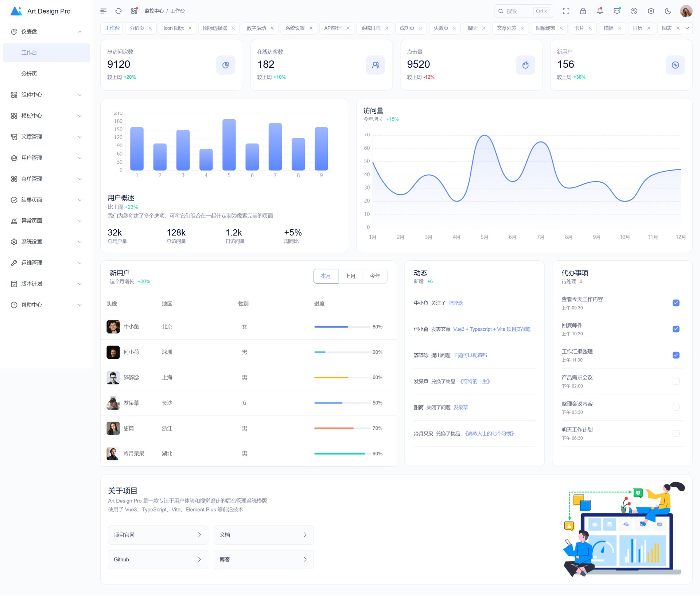Click the lock screen icon

[583, 11]
